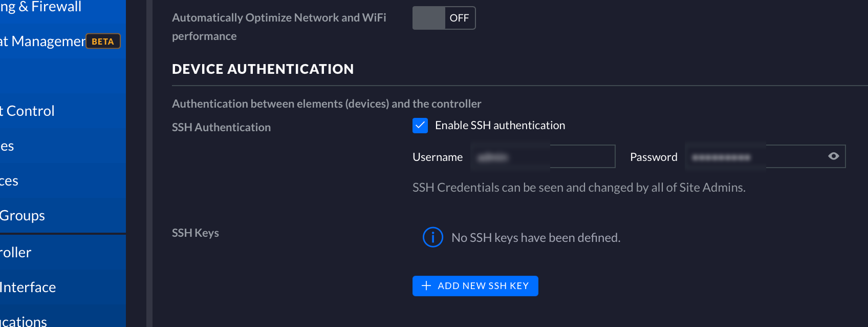Image resolution: width=868 pixels, height=327 pixels.
Task: Open Routing & Firewall settings section
Action: [41, 7]
